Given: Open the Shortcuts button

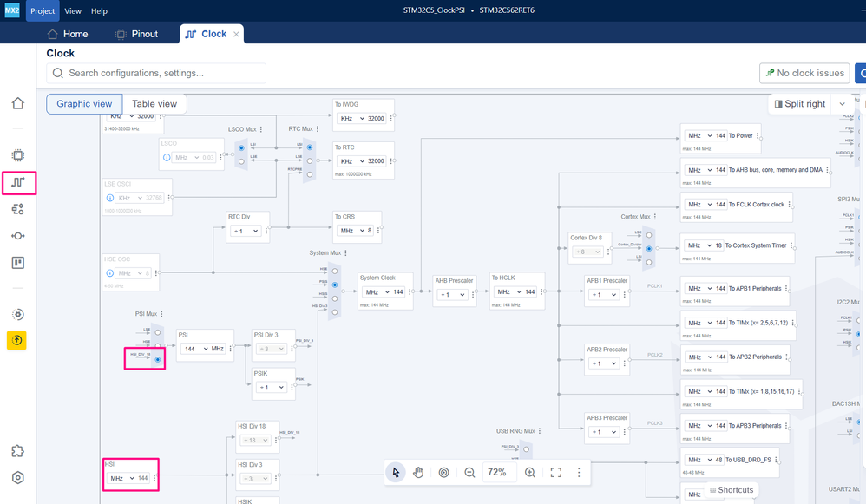Looking at the screenshot, I should 731,489.
